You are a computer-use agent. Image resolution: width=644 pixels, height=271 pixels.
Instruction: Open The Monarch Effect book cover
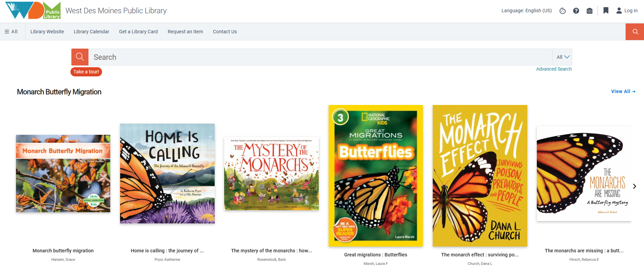[480, 176]
